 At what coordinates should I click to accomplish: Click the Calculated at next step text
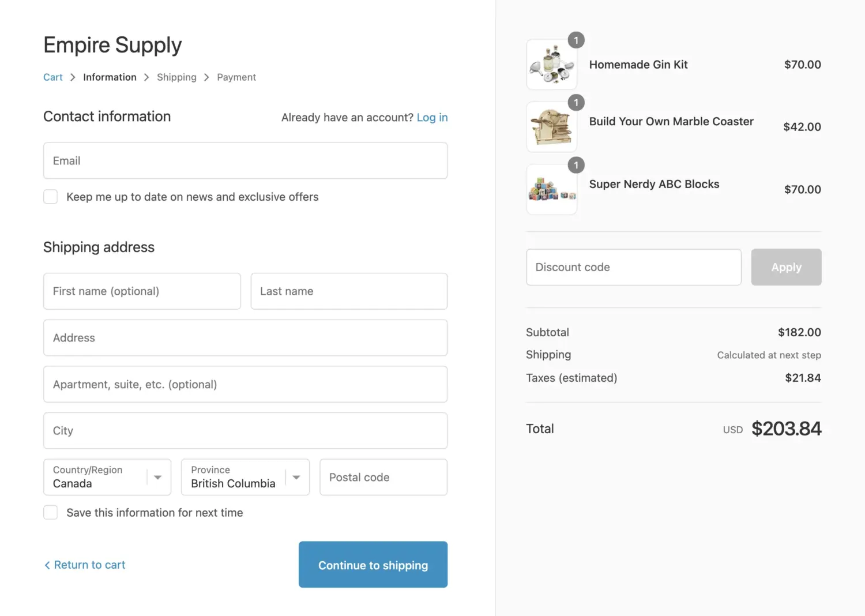tap(769, 355)
